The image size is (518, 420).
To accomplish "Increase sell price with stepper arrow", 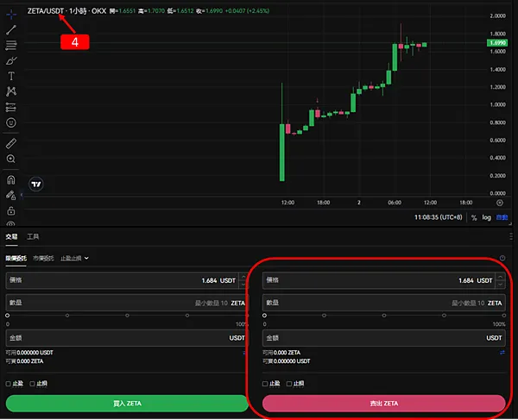I will [x=500, y=277].
